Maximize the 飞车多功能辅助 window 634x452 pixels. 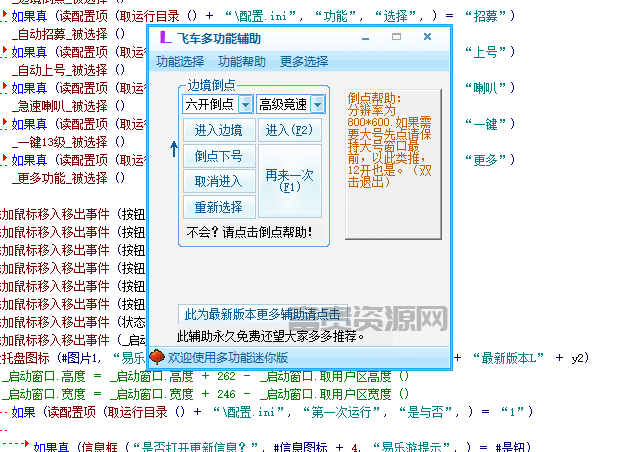[396, 37]
